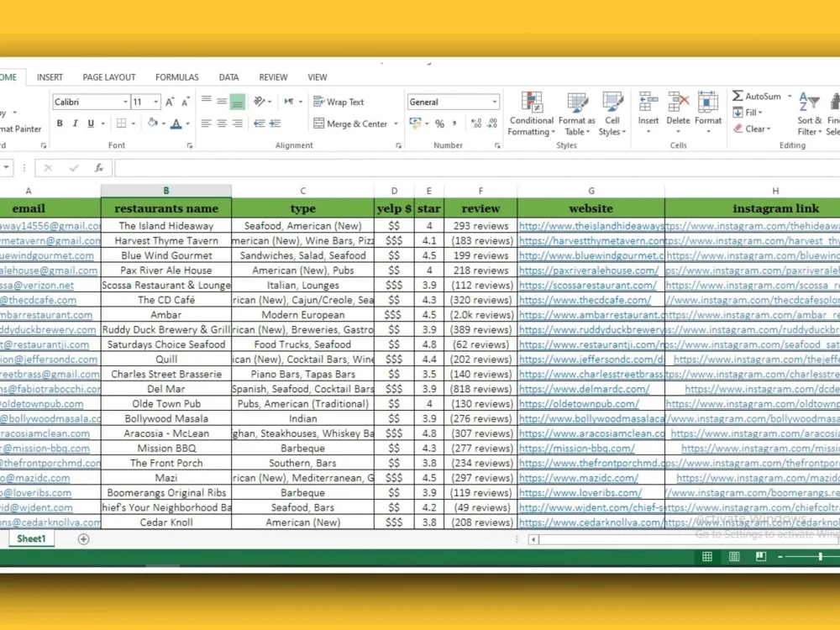Open the INSERT ribbon tab
Viewport: 840px width, 630px height.
(x=50, y=77)
